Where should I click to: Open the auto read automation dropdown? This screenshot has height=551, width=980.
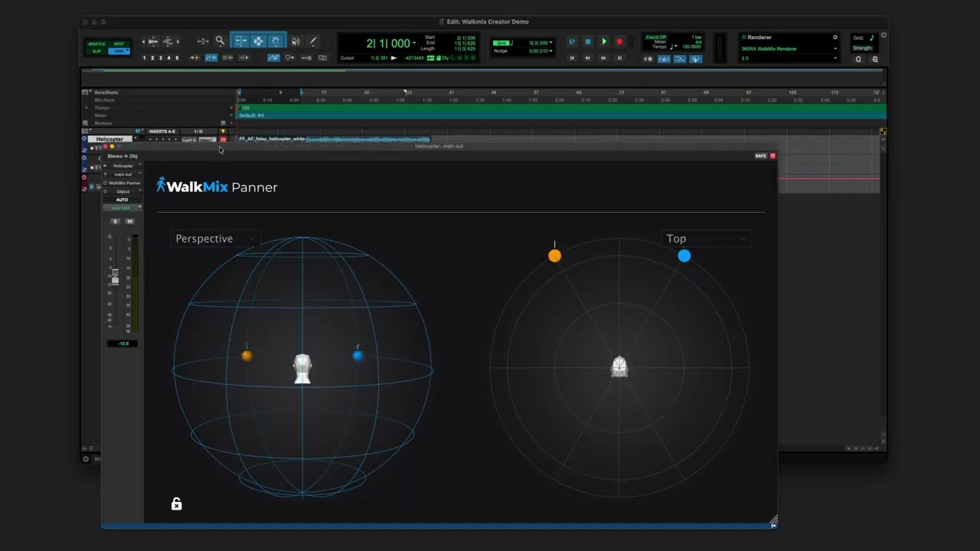coord(123,208)
